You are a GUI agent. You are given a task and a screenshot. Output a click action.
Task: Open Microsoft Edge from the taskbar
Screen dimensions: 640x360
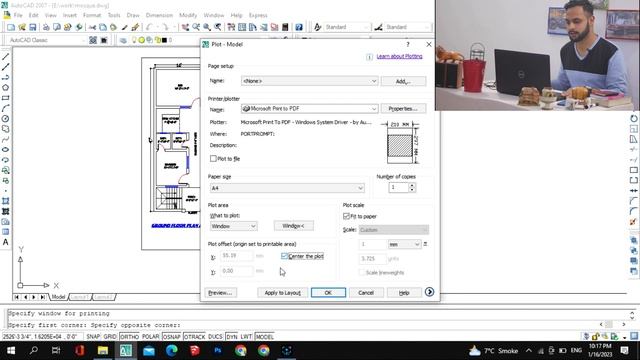pyautogui.click(x=172, y=351)
